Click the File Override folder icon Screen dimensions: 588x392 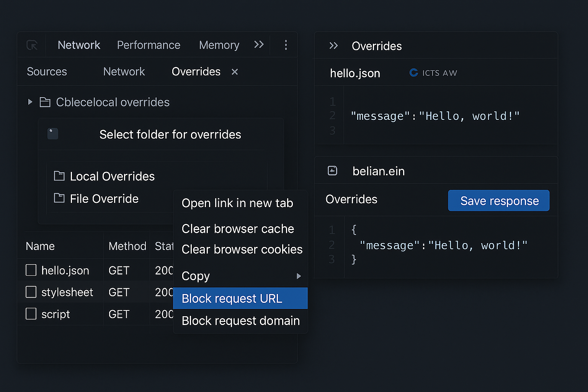(x=59, y=198)
